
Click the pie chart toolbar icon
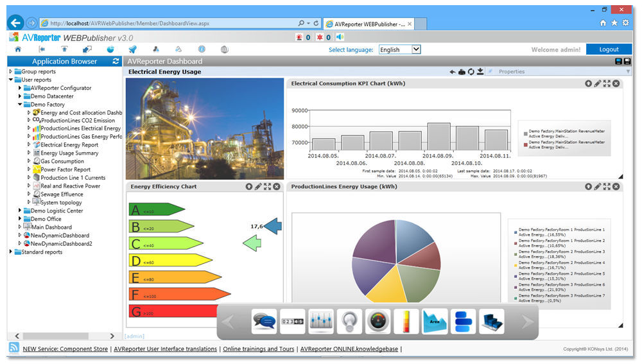click(x=110, y=49)
